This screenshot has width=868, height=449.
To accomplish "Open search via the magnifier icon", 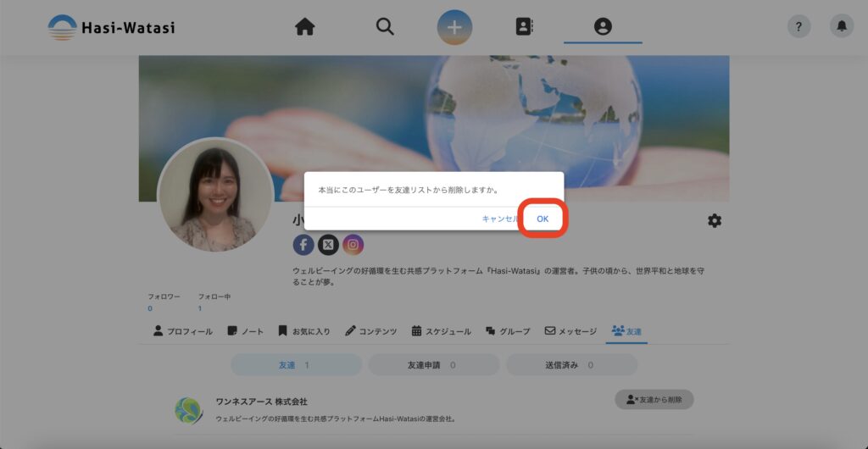I will point(385,27).
